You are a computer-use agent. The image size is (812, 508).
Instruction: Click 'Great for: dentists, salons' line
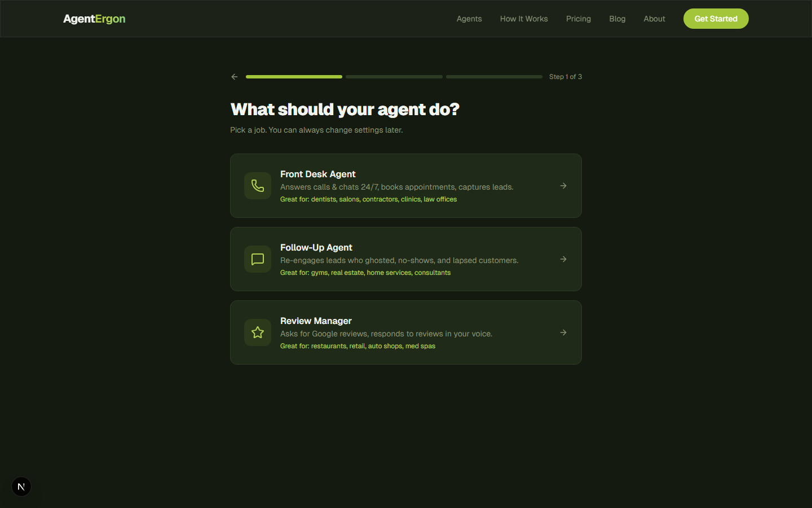click(x=368, y=199)
